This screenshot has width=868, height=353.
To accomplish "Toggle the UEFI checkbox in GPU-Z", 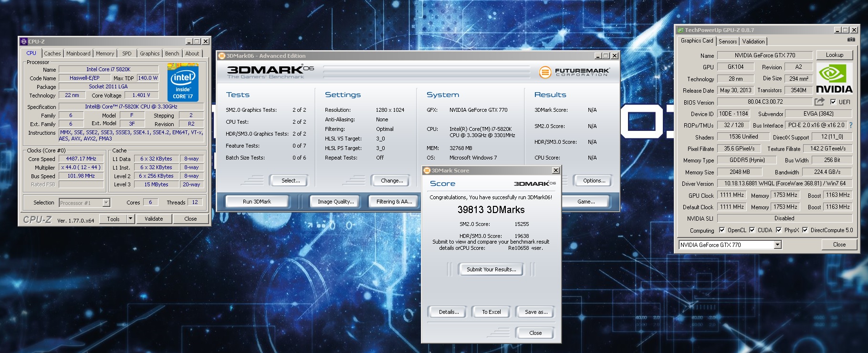I will click(833, 102).
